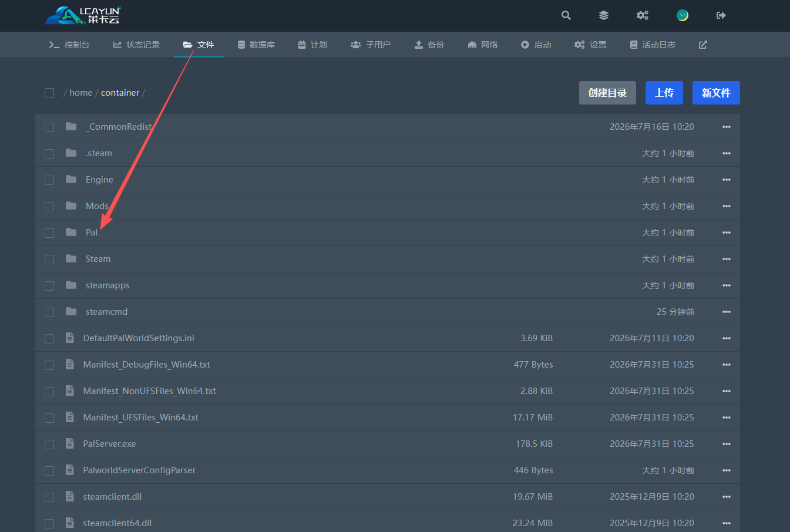Open the three-dot menu for .steam
790x532 pixels.
point(727,153)
